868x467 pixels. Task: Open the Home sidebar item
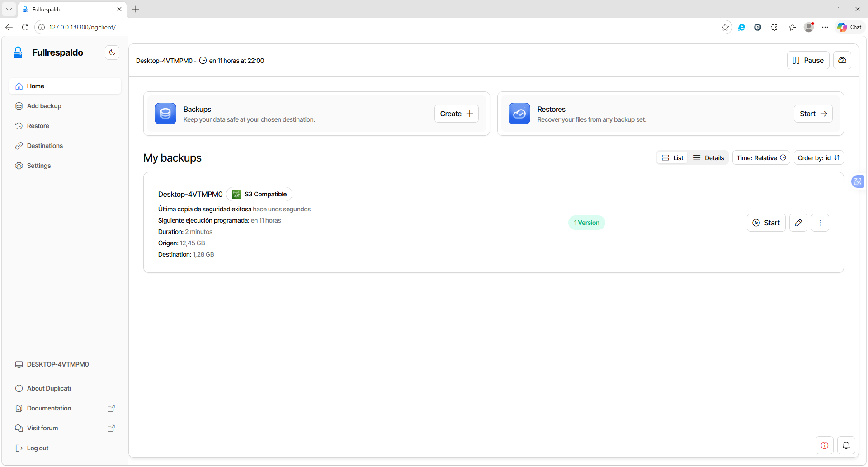[x=65, y=86]
